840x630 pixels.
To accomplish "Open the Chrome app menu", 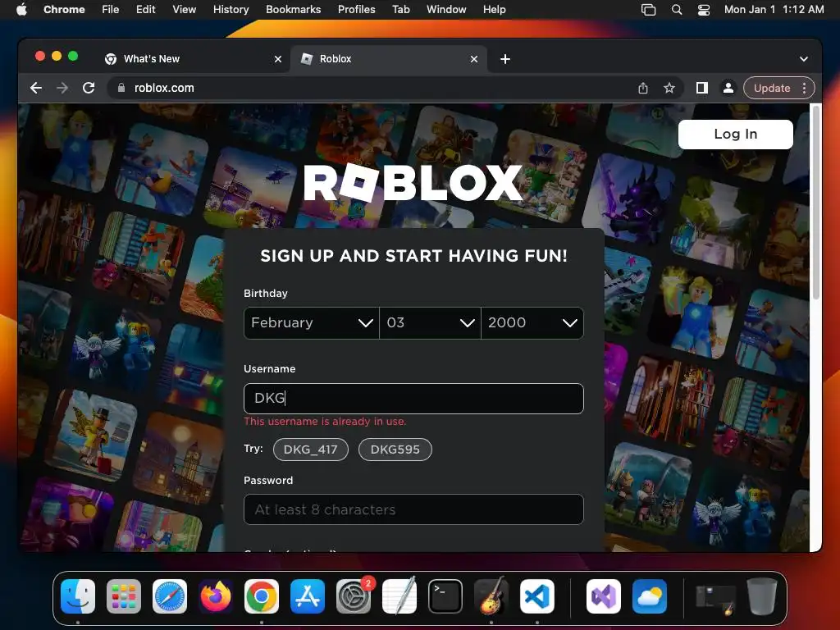I will 64,10.
